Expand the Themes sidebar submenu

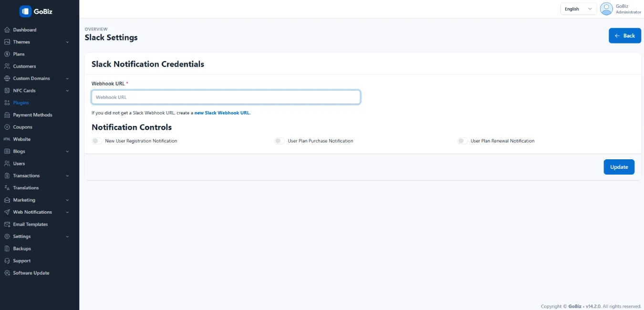[67, 42]
